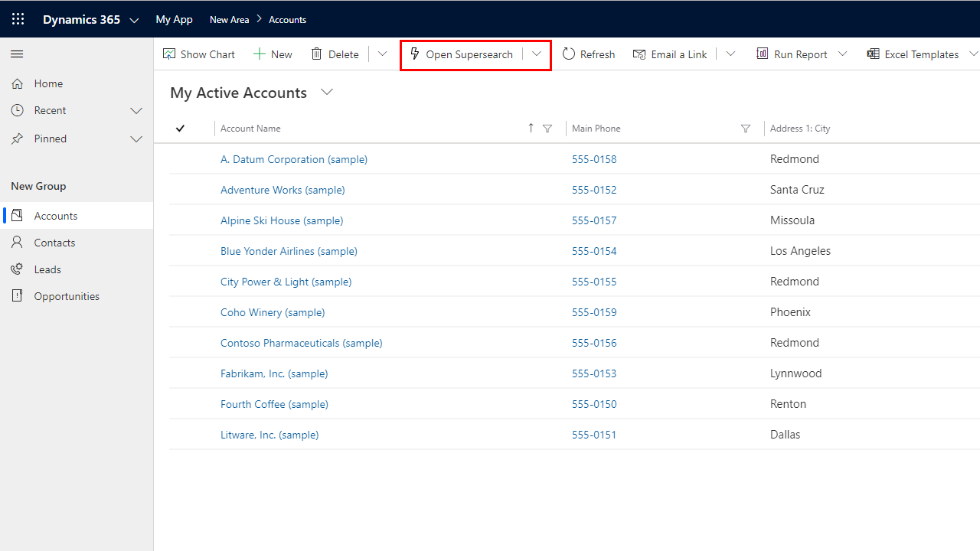This screenshot has height=551, width=980.
Task: Open A. Datum Corporation (sample) account
Action: pos(294,159)
